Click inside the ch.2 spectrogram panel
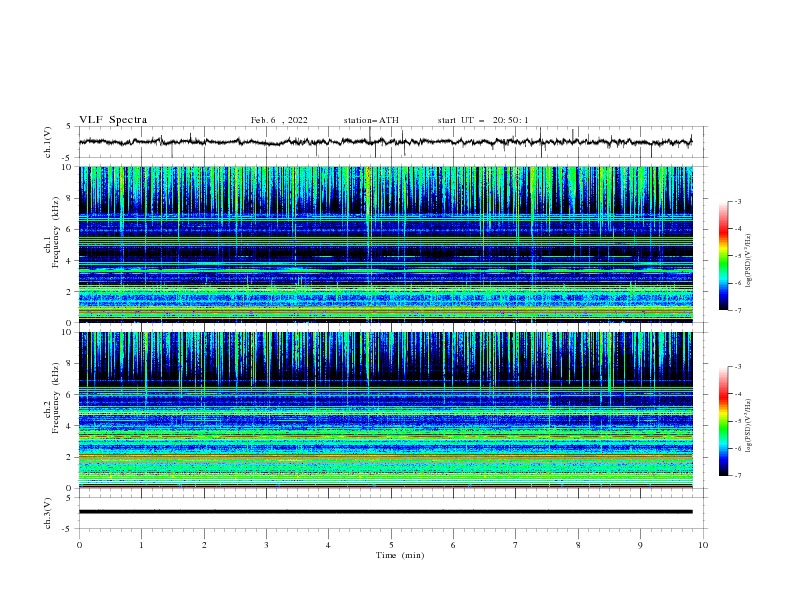 (385, 410)
